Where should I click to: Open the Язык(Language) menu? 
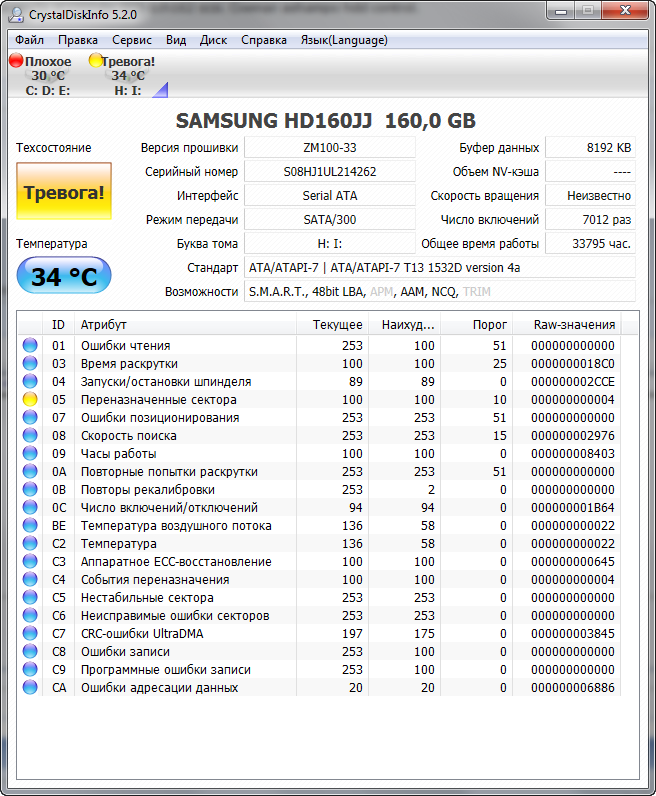click(x=343, y=40)
